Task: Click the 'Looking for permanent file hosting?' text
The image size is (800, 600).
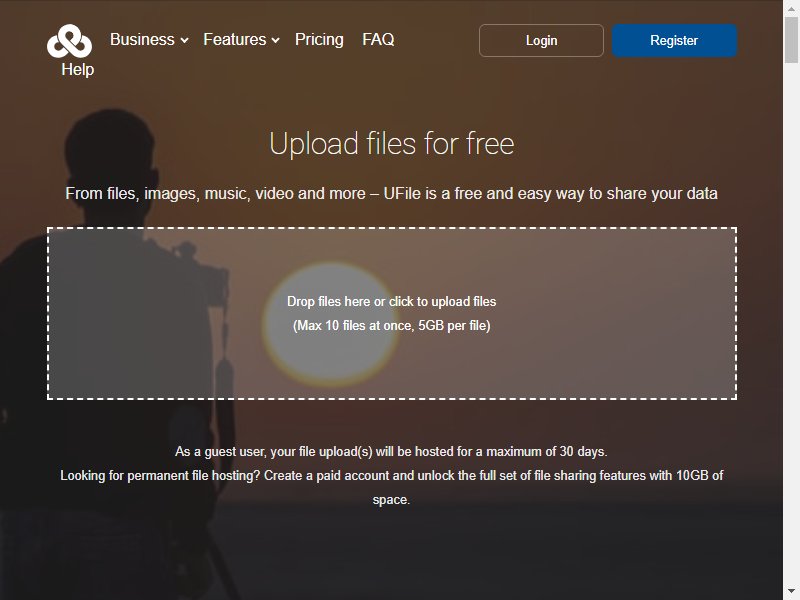Action: point(161,476)
